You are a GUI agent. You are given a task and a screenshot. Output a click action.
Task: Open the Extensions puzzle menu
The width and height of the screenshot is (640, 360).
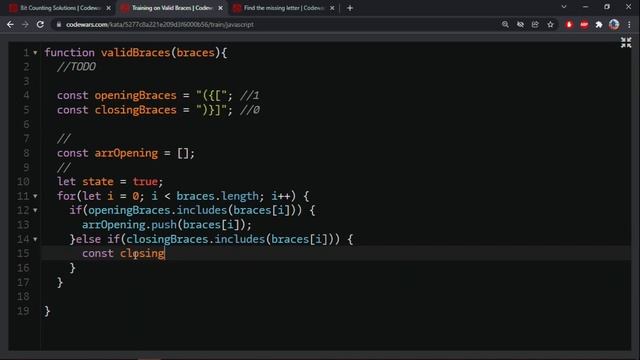(599, 24)
